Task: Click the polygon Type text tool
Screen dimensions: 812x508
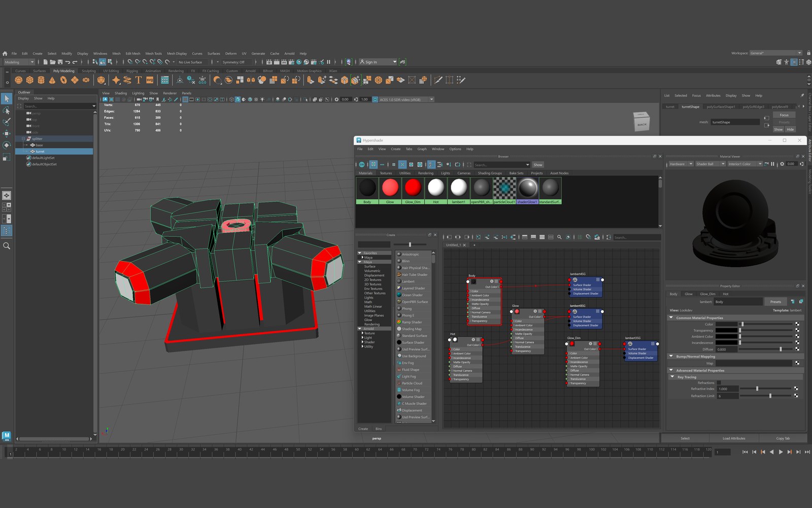Action: (x=138, y=80)
